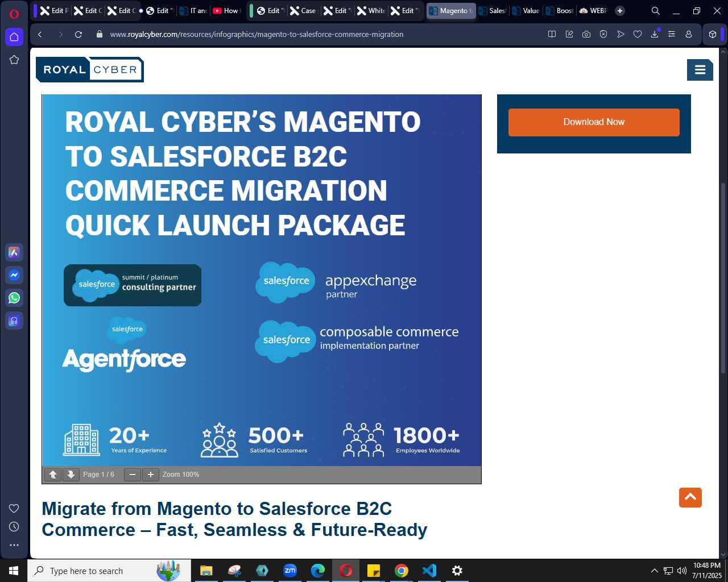Open reader mode book icon
Viewport: 728px width, 582px height.
(x=552, y=34)
